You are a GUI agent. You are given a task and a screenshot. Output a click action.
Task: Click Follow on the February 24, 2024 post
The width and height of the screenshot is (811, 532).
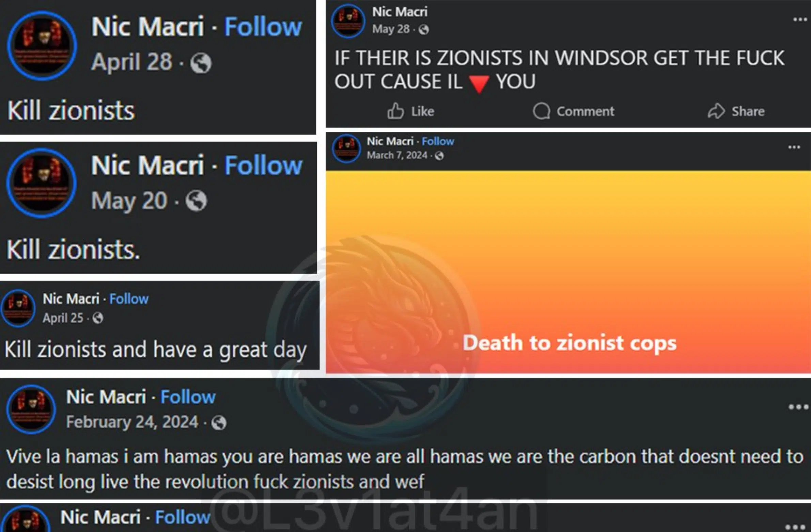click(x=188, y=397)
